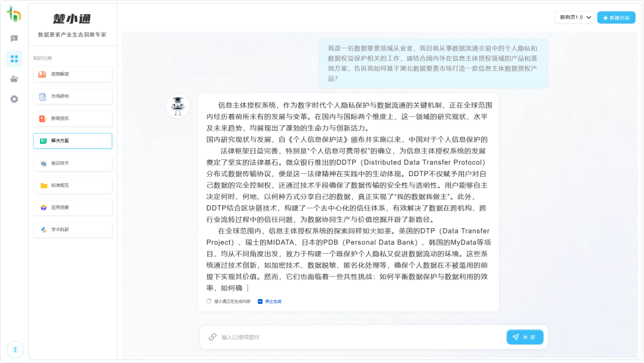The width and height of the screenshot is (644, 363).
Task: Focus the 输入以继续提问 text input
Action: (358, 337)
